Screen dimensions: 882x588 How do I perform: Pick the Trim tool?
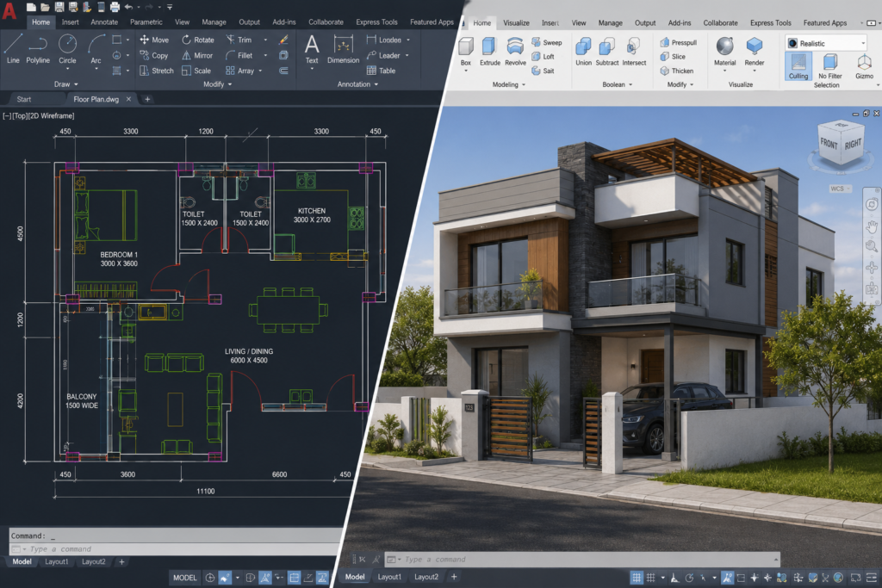[239, 40]
